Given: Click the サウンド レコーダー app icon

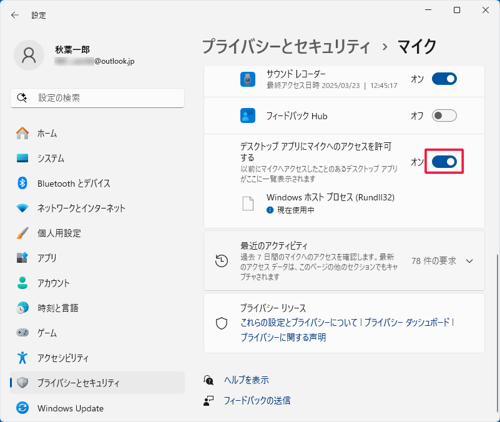Looking at the screenshot, I should coord(248,79).
